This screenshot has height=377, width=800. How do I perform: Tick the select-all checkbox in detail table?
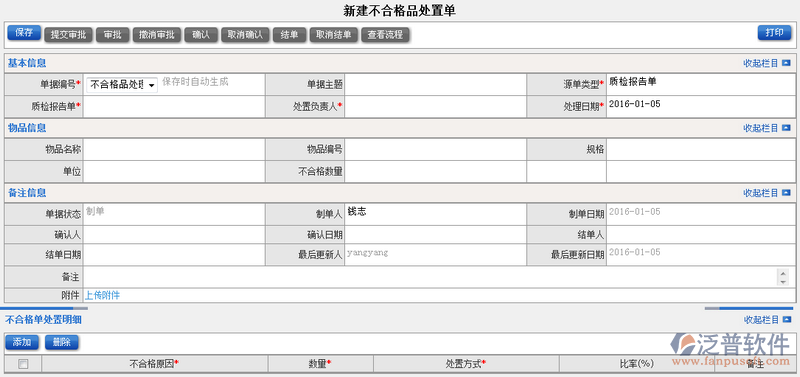(23, 364)
